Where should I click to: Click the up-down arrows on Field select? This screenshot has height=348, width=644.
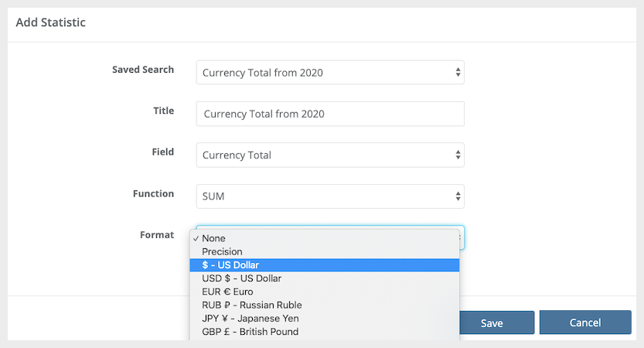tap(458, 155)
